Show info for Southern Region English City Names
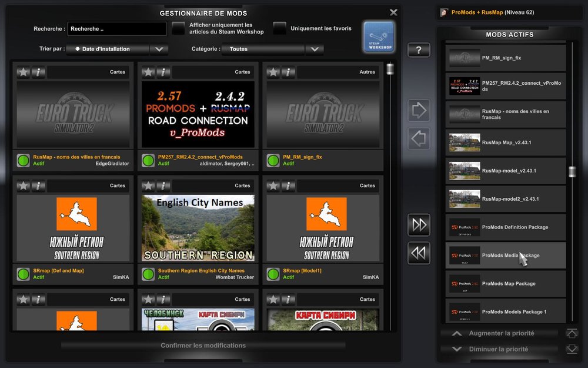 (x=163, y=185)
